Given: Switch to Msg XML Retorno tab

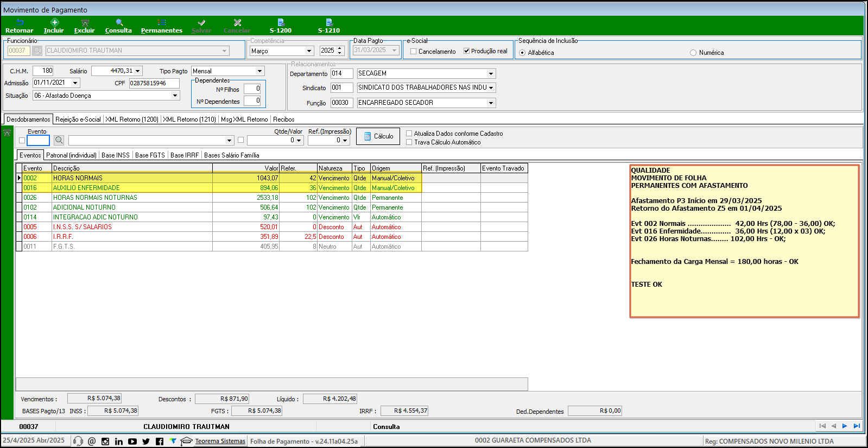Looking at the screenshot, I should click(244, 119).
